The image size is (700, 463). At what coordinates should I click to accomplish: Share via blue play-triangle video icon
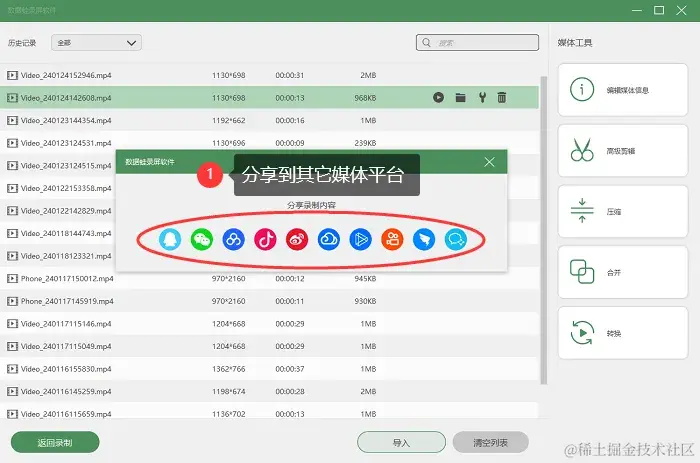click(x=360, y=239)
